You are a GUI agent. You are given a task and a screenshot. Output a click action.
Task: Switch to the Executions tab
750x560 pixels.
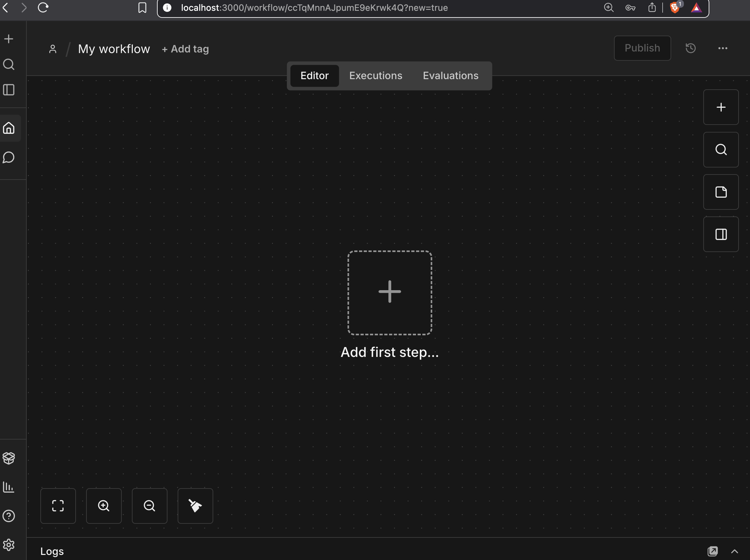tap(376, 76)
